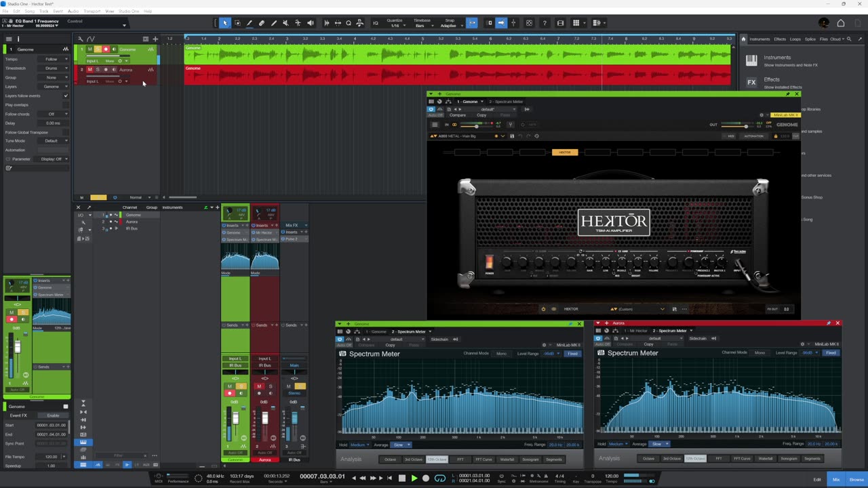The image size is (868, 488).
Task: Mute the Genome track
Action: (90, 49)
